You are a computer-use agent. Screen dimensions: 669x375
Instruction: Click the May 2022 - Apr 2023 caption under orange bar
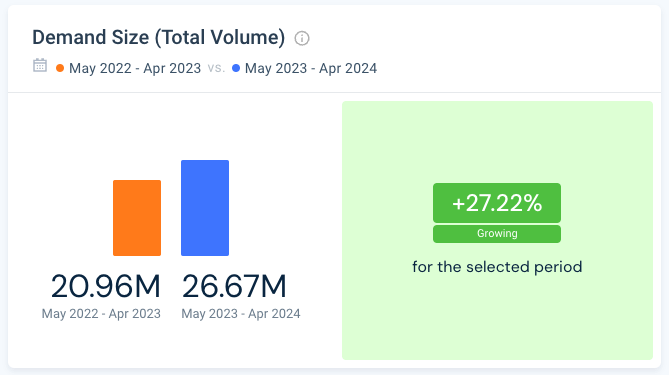(101, 314)
